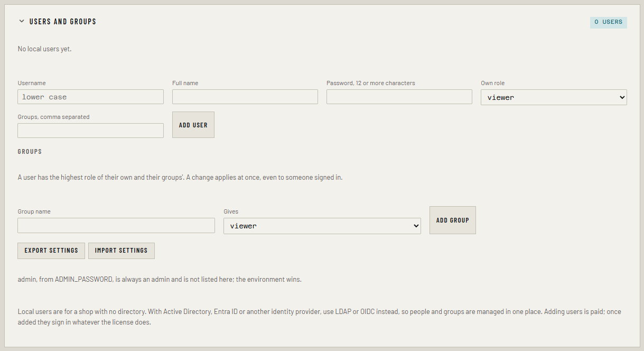Viewport: 644px width, 351px height.
Task: Click the 'Gives' label
Action: point(231,211)
